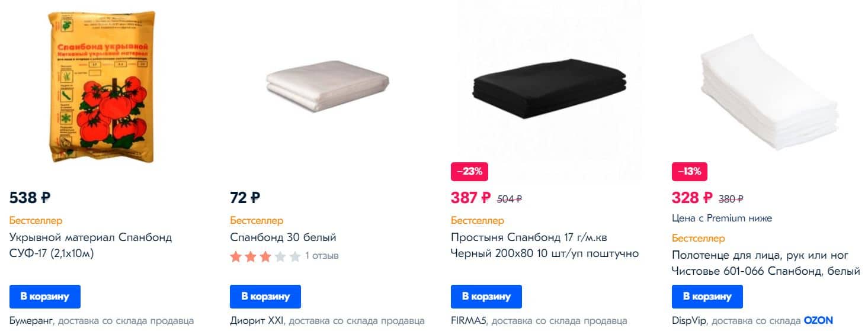Image resolution: width=868 pixels, height=331 pixels.
Task: Add Простыня Спанбонд Черный to cart
Action: pyautogui.click(x=486, y=296)
